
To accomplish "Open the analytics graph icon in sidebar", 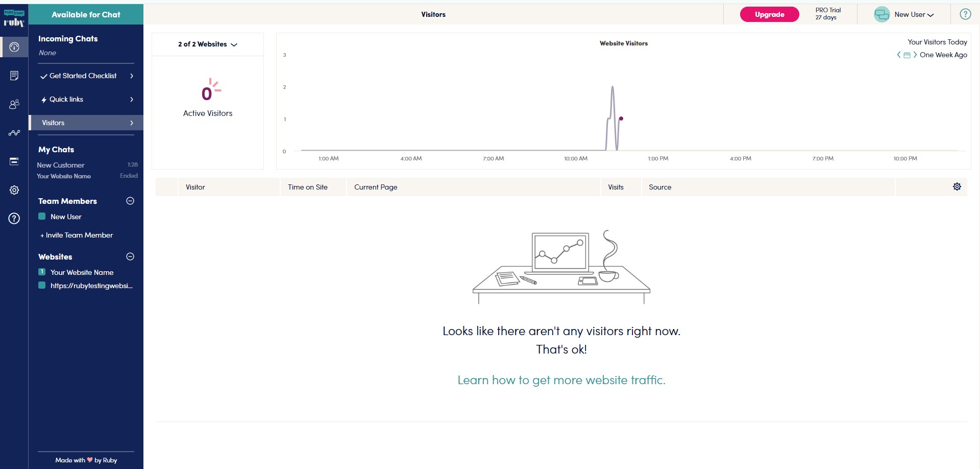I will pos(14,133).
